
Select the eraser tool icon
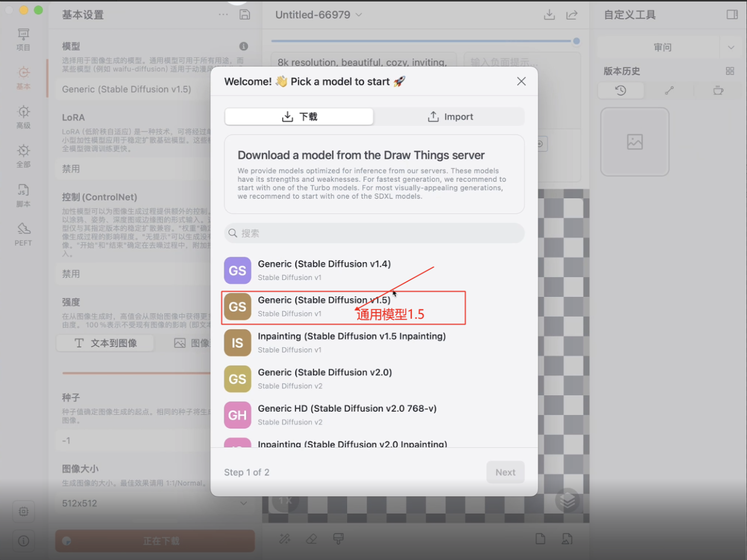click(x=312, y=539)
